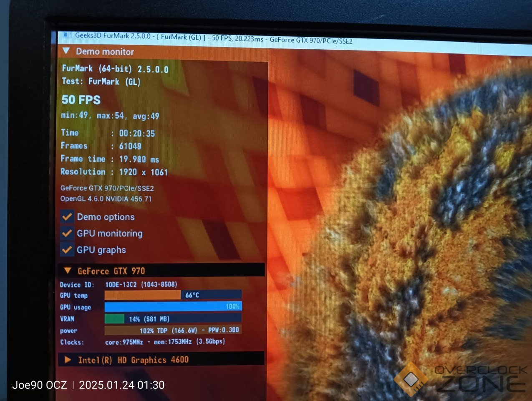Uncheck the Demo options checkbox

pyautogui.click(x=67, y=217)
